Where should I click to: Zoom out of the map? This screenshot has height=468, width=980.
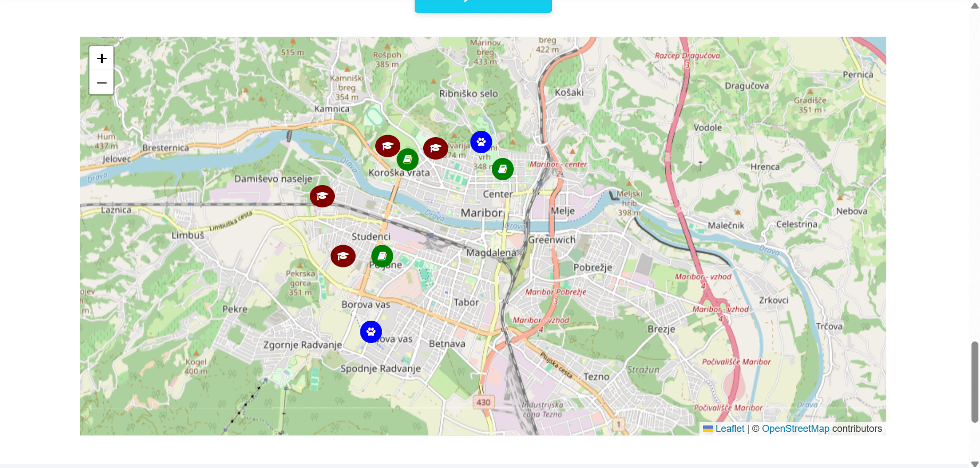(x=102, y=82)
